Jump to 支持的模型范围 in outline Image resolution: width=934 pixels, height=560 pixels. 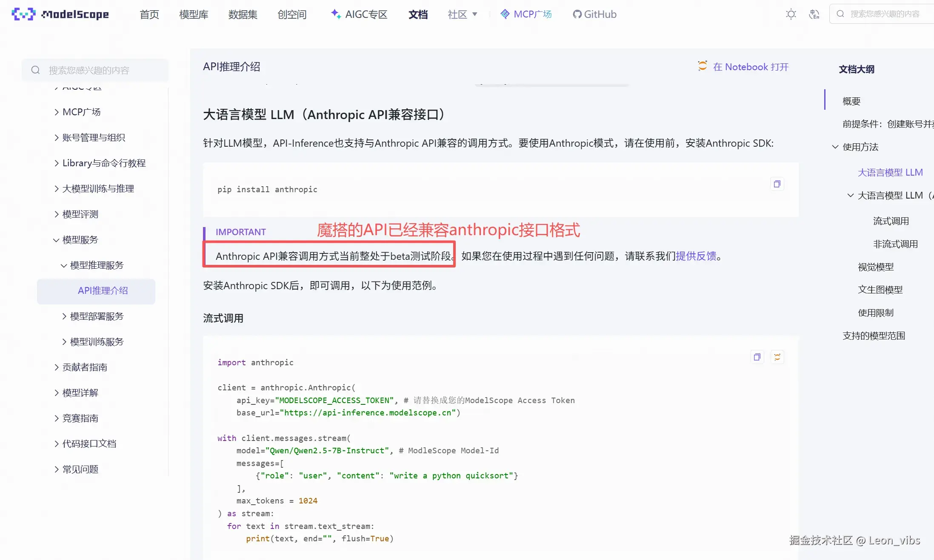874,335
